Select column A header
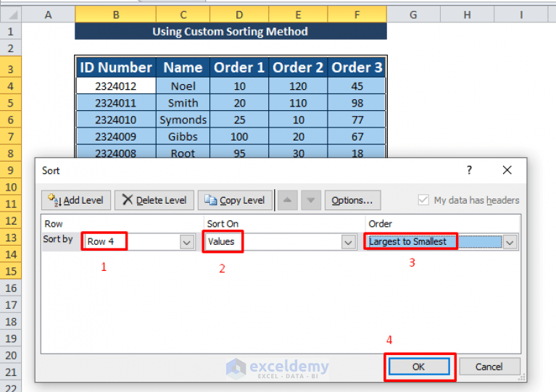This screenshot has width=556, height=392. (49, 14)
